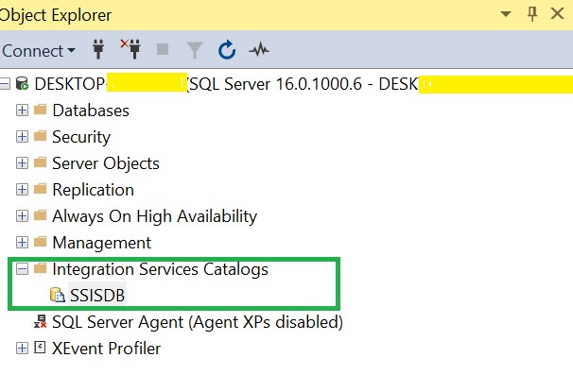Select the Management tree item

tap(101, 243)
